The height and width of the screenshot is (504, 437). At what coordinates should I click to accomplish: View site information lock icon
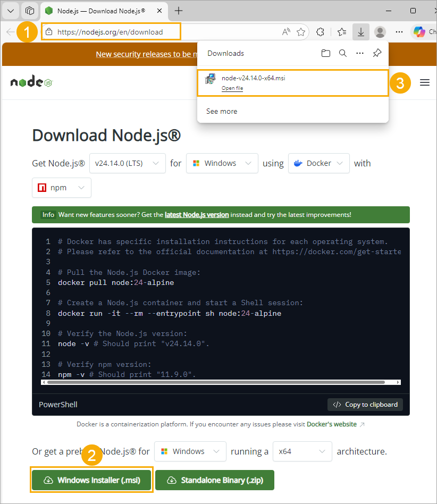tap(49, 32)
